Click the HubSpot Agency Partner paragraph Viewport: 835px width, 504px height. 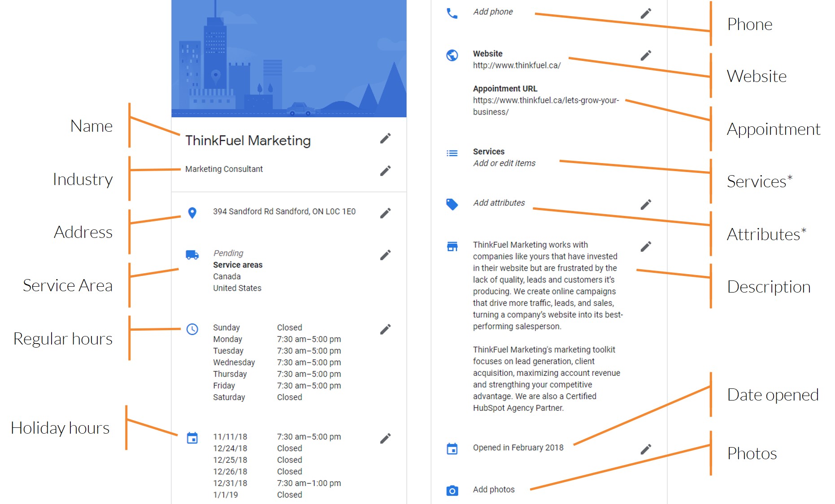pyautogui.click(x=547, y=379)
